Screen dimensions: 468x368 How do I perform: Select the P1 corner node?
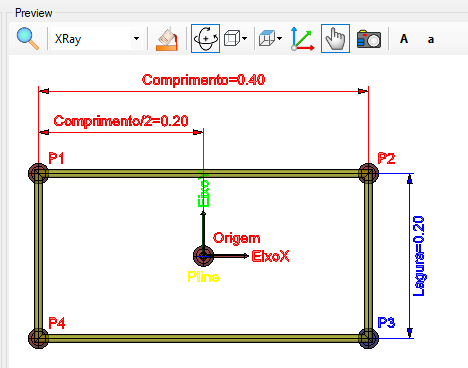click(39, 173)
